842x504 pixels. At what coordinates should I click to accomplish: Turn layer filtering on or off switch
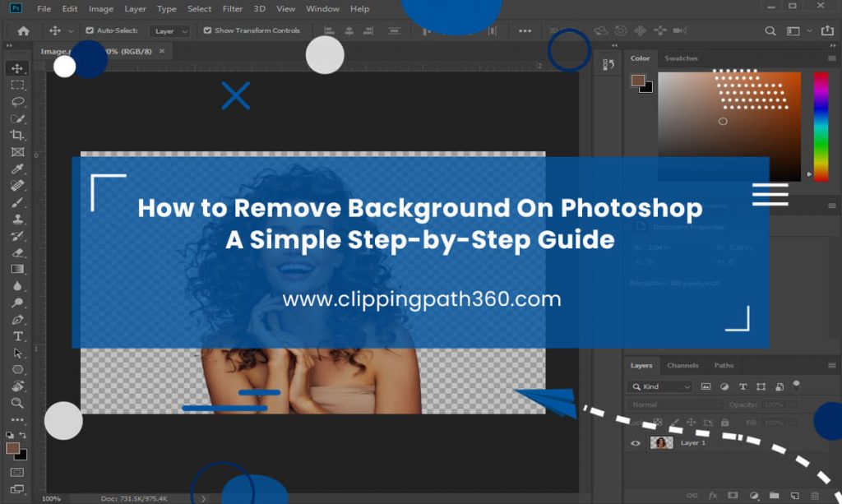796,385
